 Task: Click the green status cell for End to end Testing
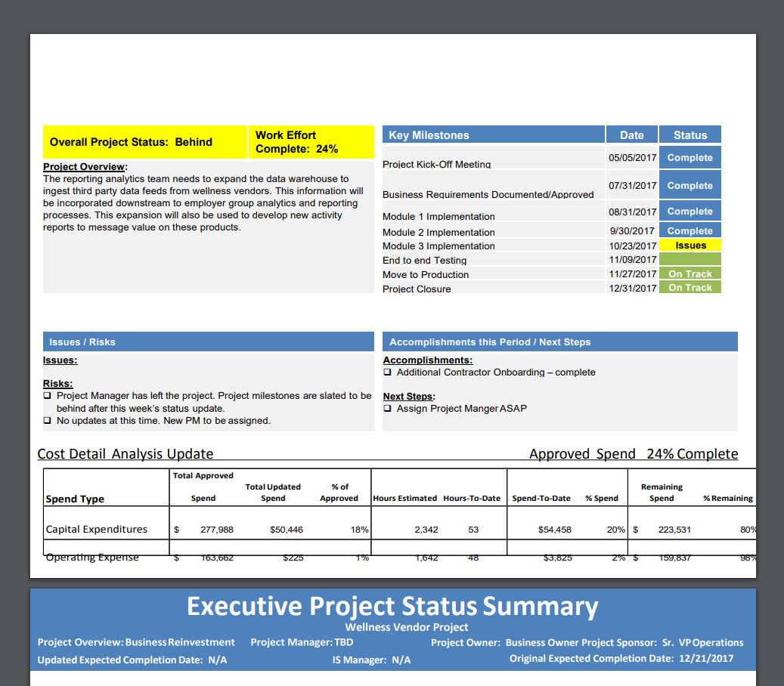689,259
